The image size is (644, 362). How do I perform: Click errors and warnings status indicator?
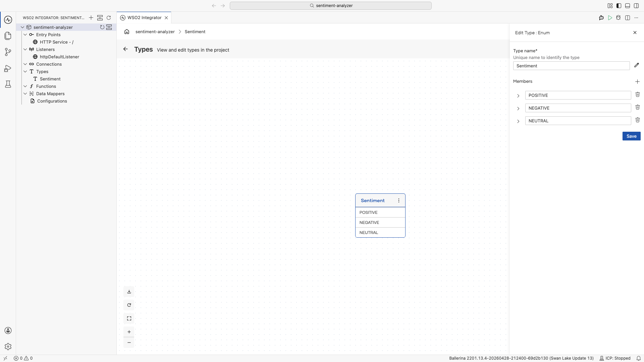point(23,358)
